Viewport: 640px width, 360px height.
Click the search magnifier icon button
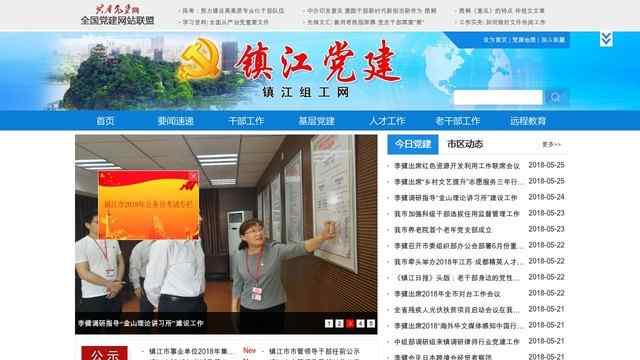(x=556, y=97)
